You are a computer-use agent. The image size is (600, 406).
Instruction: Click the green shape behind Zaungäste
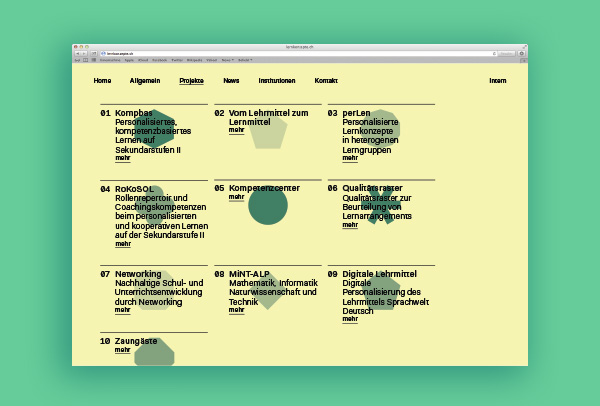tap(155, 353)
